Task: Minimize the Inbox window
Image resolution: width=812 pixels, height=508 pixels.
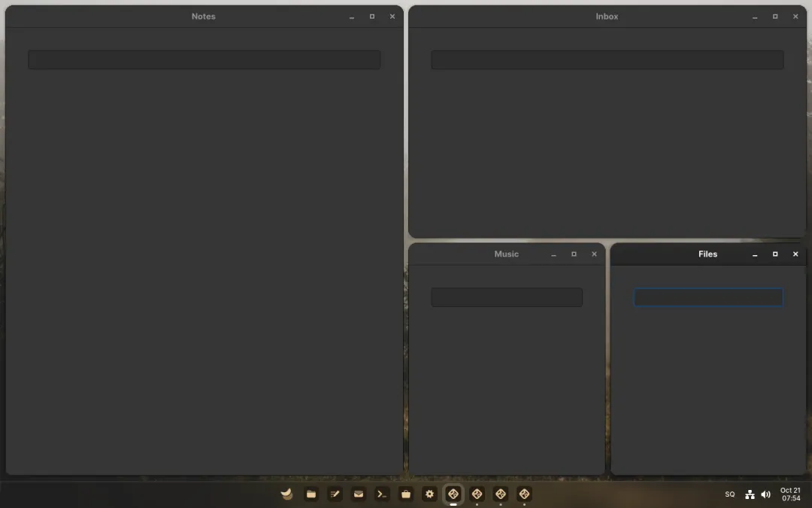Action: pos(755,17)
